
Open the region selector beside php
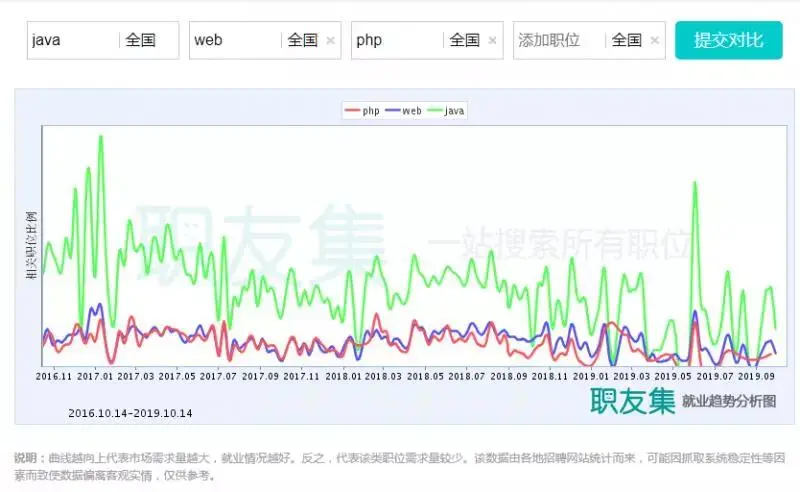point(464,40)
